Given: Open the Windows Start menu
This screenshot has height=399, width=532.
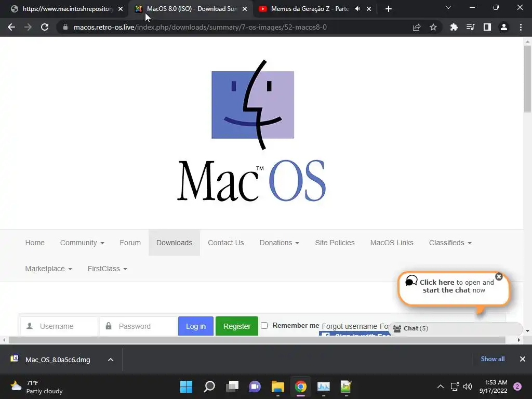Looking at the screenshot, I should [186, 387].
